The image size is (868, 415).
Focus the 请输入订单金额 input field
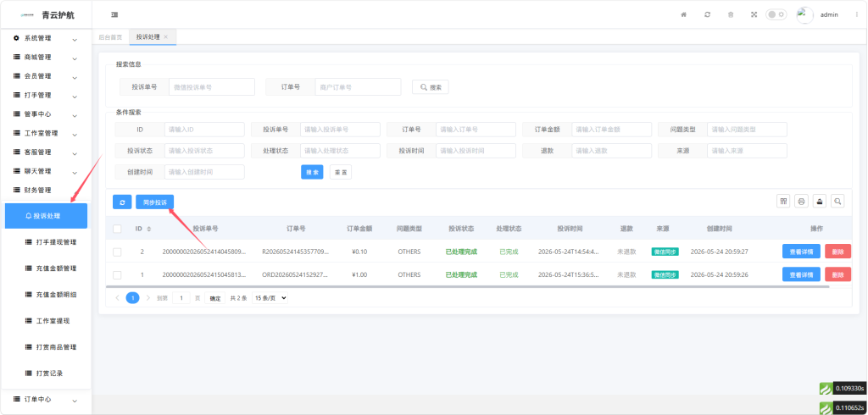point(611,130)
